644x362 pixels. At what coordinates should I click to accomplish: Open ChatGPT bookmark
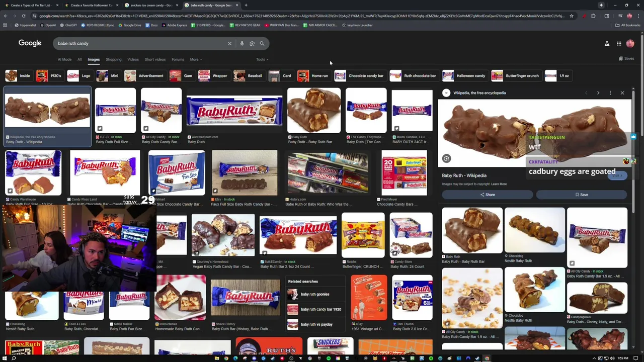(x=68, y=25)
